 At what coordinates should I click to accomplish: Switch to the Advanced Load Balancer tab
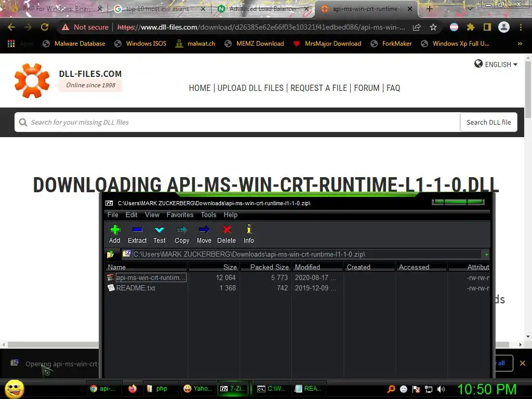tap(262, 9)
